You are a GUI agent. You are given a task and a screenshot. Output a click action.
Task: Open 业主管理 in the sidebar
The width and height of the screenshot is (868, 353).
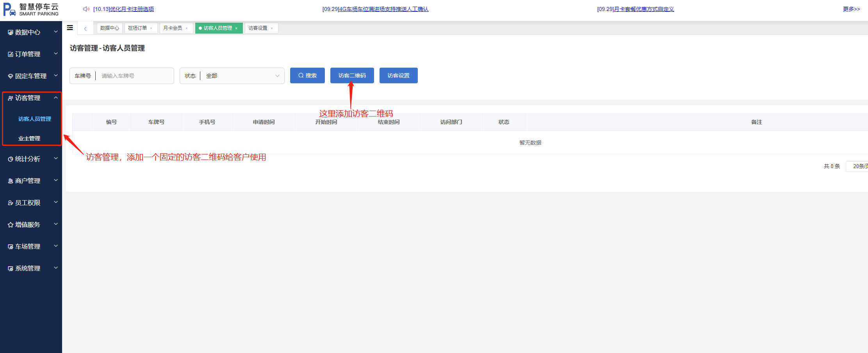(x=29, y=138)
